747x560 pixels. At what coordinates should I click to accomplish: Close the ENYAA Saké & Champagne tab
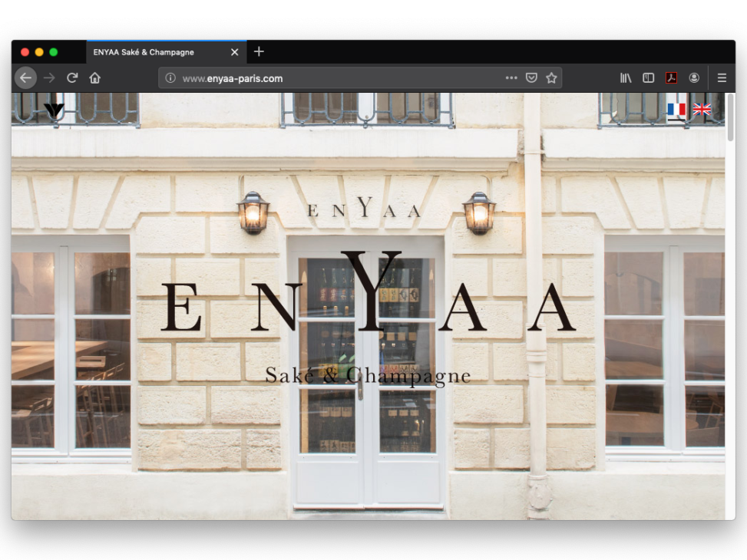[x=235, y=52]
